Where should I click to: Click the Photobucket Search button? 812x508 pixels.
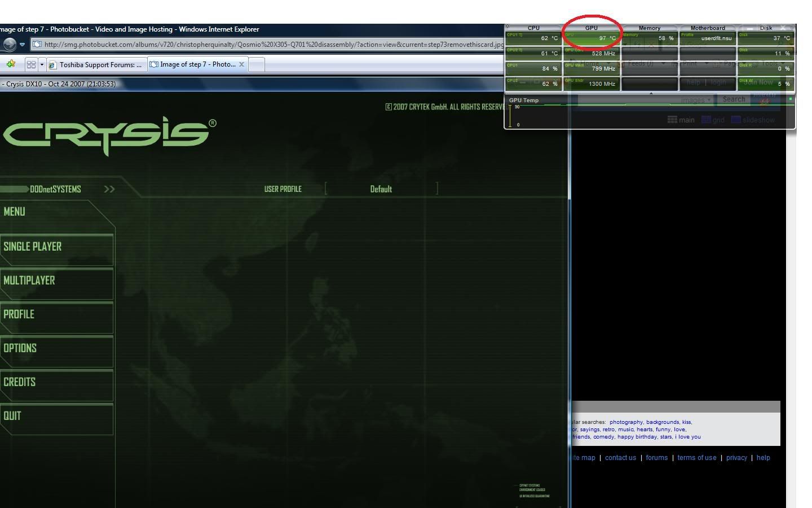pos(734,99)
